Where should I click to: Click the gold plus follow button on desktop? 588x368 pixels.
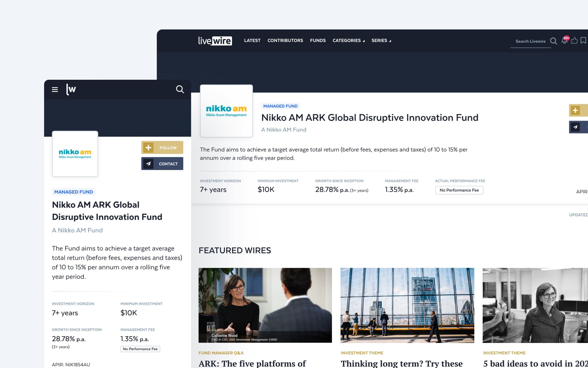[x=578, y=110]
